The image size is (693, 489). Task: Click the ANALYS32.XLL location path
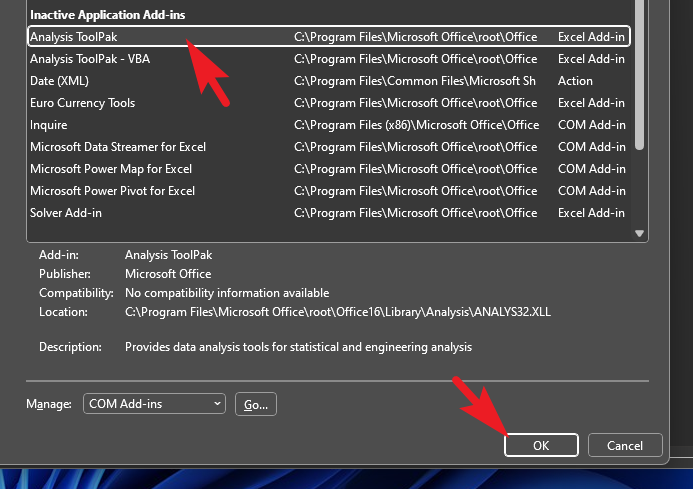click(338, 312)
